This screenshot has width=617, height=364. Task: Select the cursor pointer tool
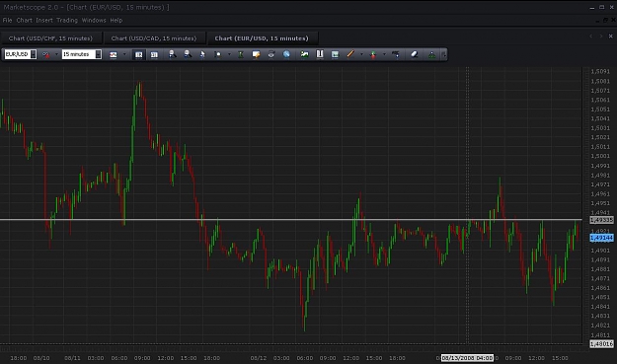tap(202, 54)
